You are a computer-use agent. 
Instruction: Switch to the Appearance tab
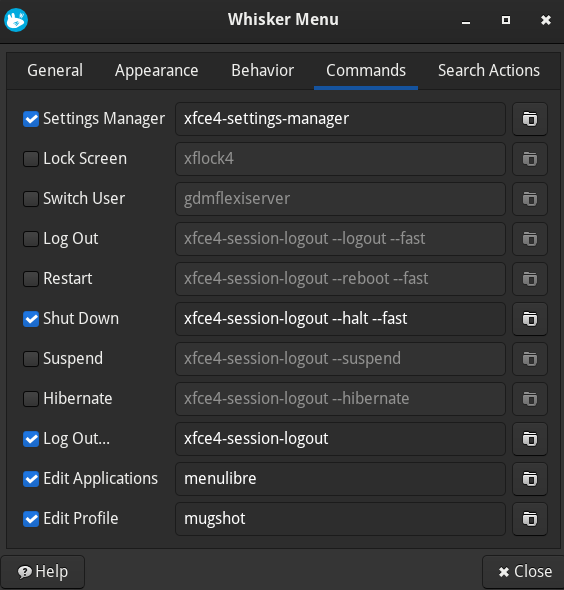(x=157, y=71)
